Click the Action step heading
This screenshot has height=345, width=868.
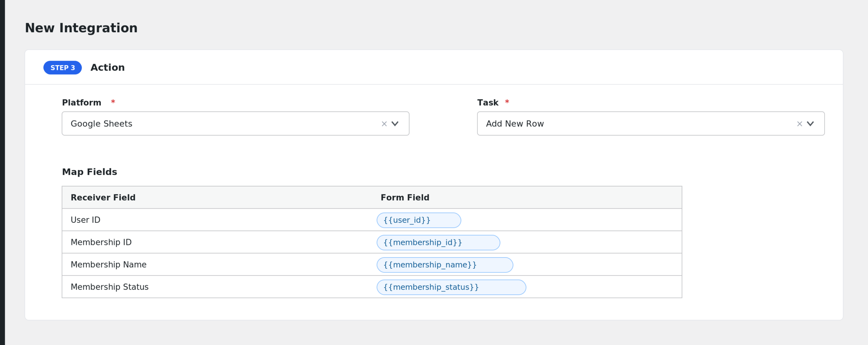107,68
